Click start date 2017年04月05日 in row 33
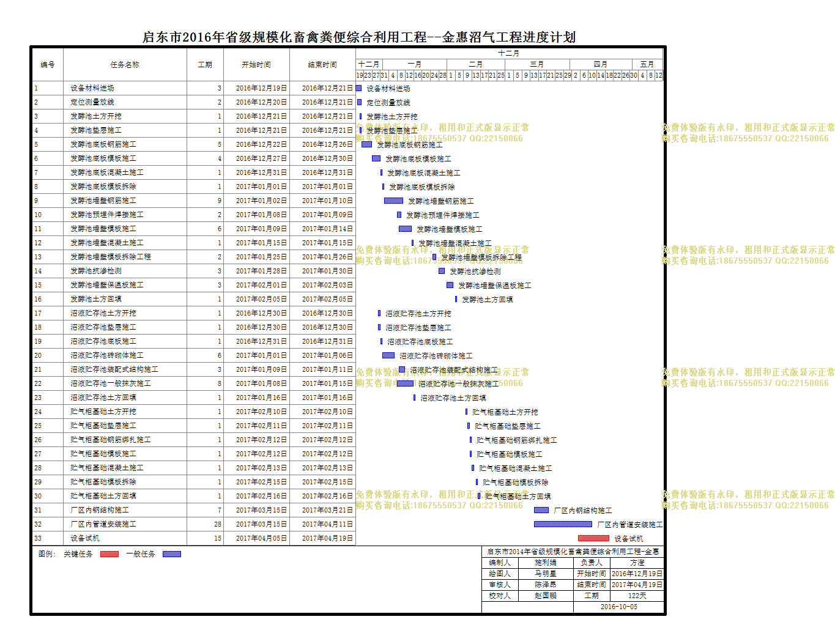Screen dimensions: 835x644 261,538
